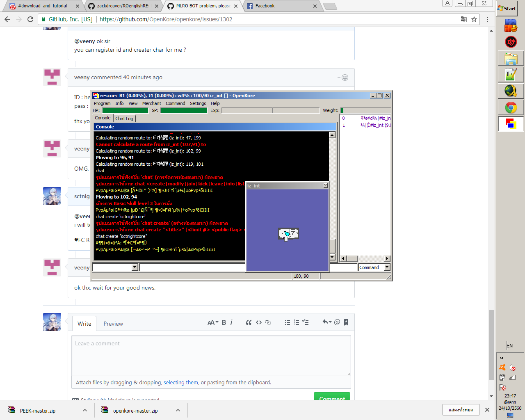The width and height of the screenshot is (525, 420).
Task: Expand the combo box beside OpenKore's input field
Action: tap(135, 267)
